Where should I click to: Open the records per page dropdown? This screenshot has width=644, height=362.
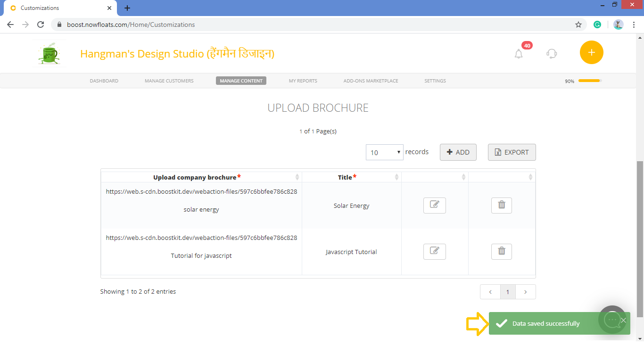(x=385, y=152)
